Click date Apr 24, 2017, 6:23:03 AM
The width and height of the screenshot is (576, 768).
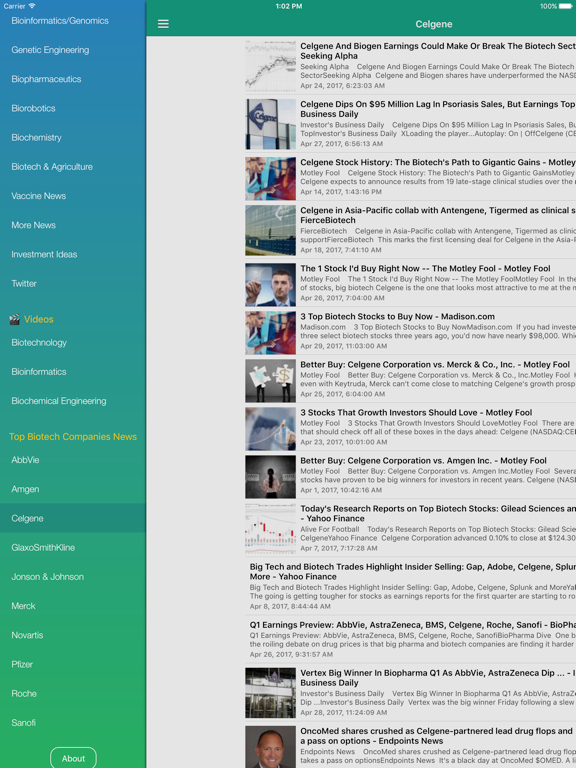[342, 85]
